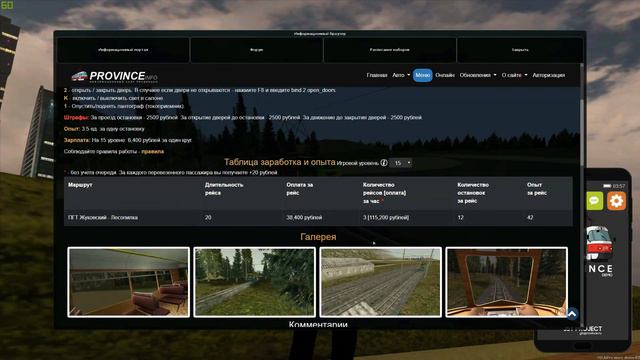Switch to the Форум tab
This screenshot has height=360, width=640.
256,50
